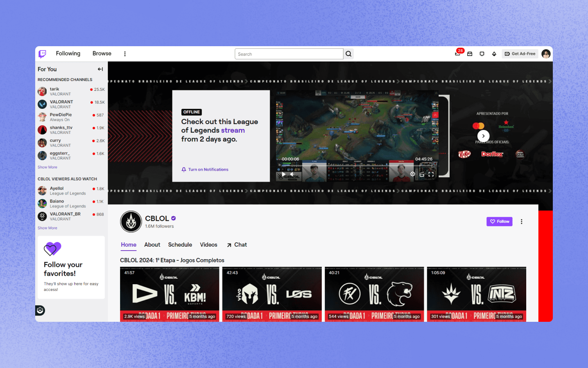The image size is (588, 368).
Task: Click the KitKat sponsor logo
Action: point(464,154)
